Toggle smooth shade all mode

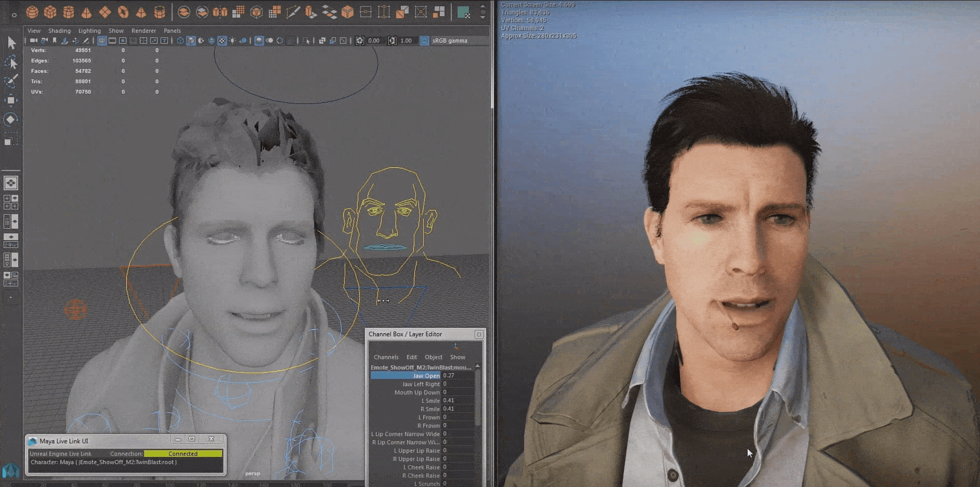point(191,41)
